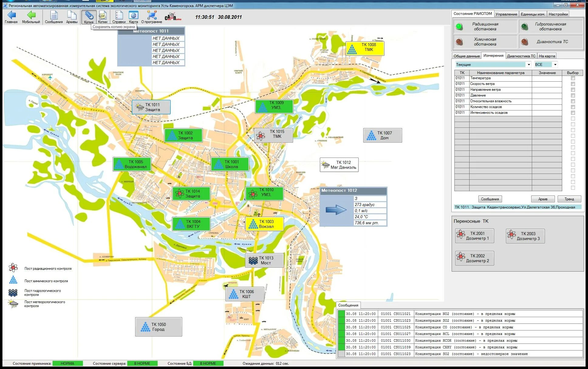Tick the Температура row checkbox
The height and width of the screenshot is (369, 588).
(x=573, y=78)
